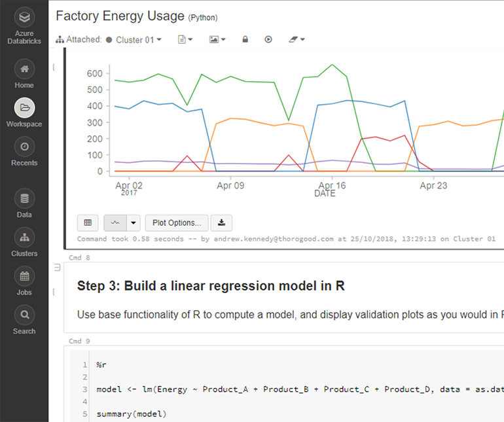
Task: Open the notebook file menu dropdown
Action: (x=185, y=39)
